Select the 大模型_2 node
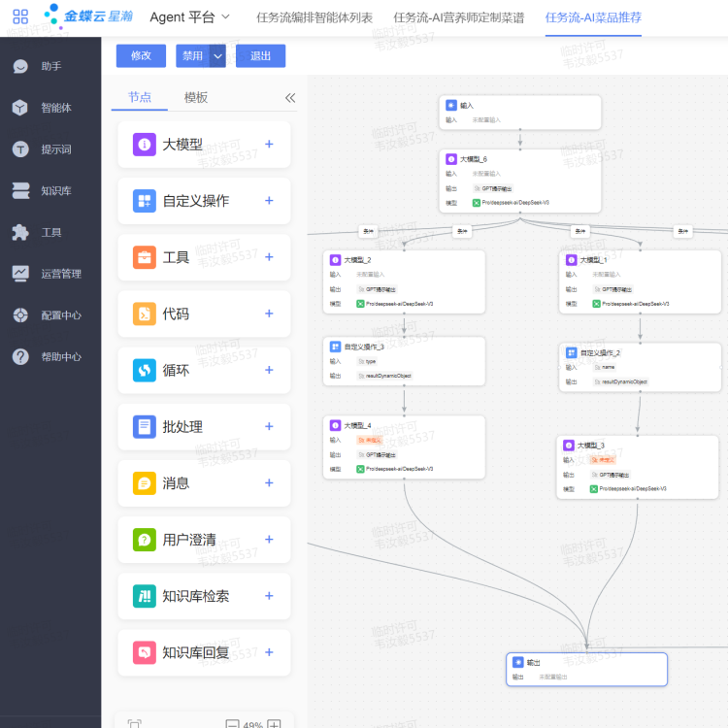 click(x=404, y=281)
